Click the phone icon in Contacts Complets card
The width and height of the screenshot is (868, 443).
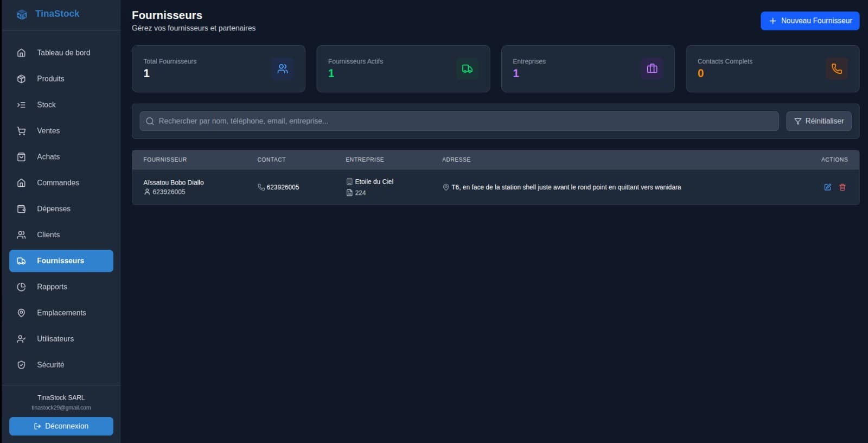tap(837, 69)
